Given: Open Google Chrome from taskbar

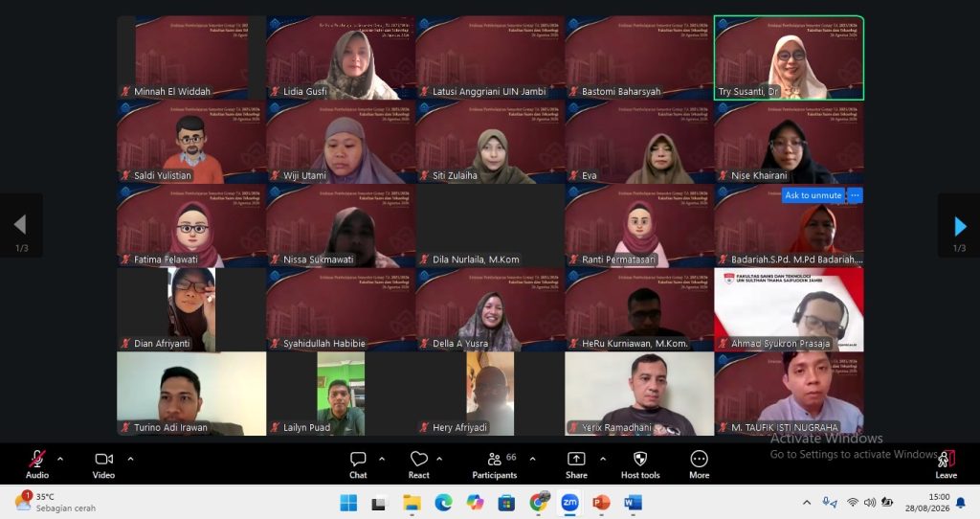Looking at the screenshot, I should pos(538,502).
